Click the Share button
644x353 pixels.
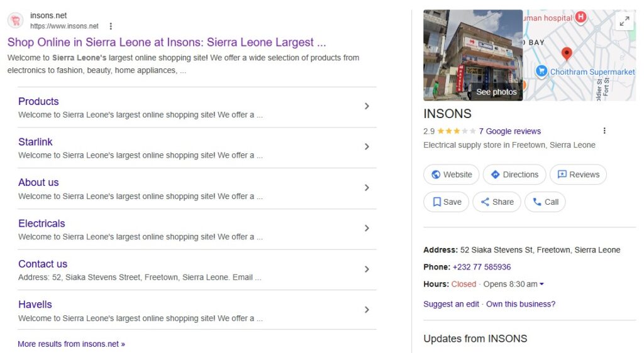coord(497,202)
